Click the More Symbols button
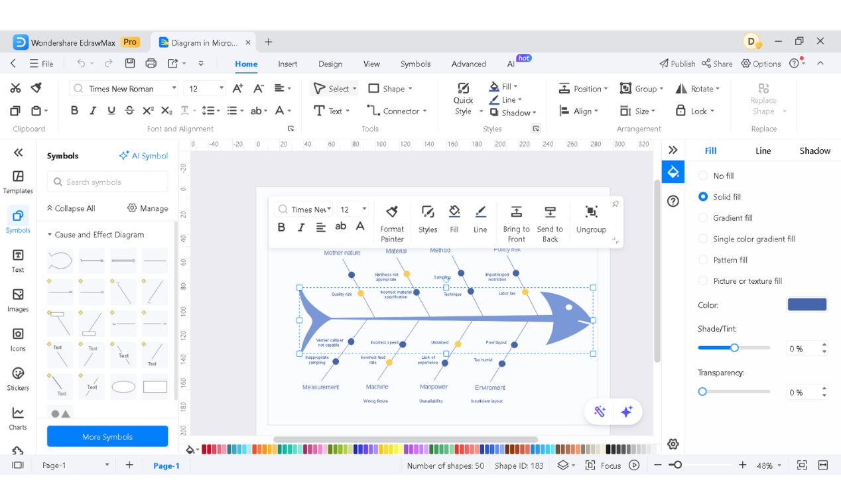Viewport: 841px width, 504px height. click(107, 436)
